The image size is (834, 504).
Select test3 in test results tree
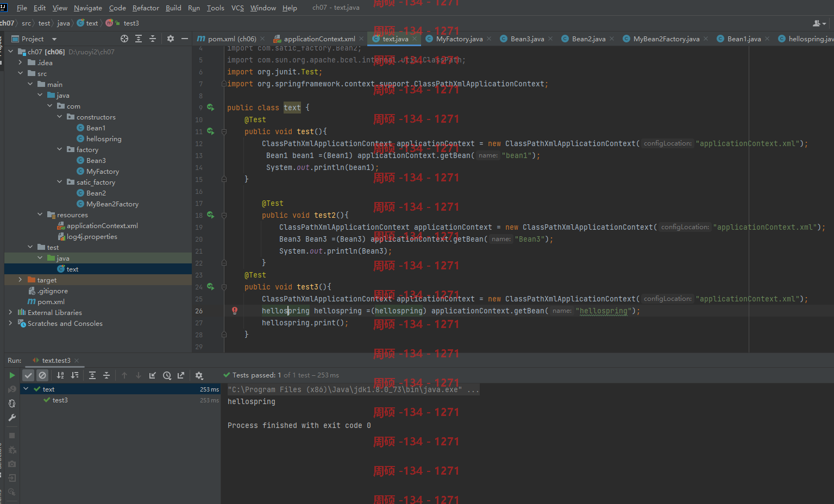[x=60, y=400]
